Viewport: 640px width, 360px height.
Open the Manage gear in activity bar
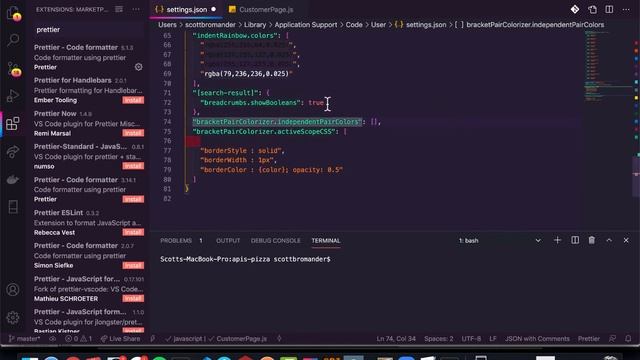[x=13, y=317]
